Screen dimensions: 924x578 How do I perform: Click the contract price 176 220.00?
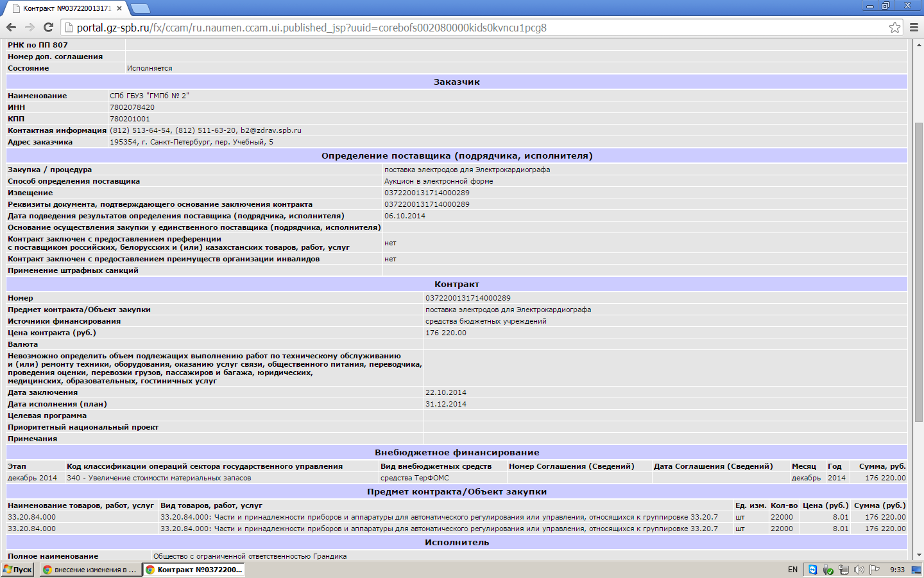[x=446, y=333]
